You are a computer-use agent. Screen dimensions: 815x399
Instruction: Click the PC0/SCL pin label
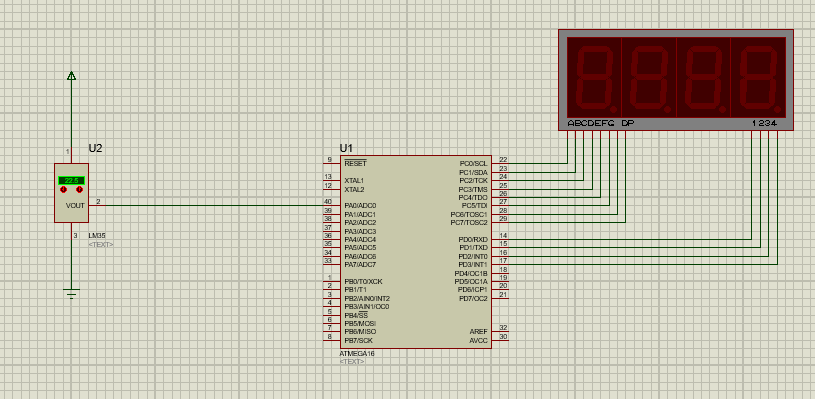[x=474, y=163]
